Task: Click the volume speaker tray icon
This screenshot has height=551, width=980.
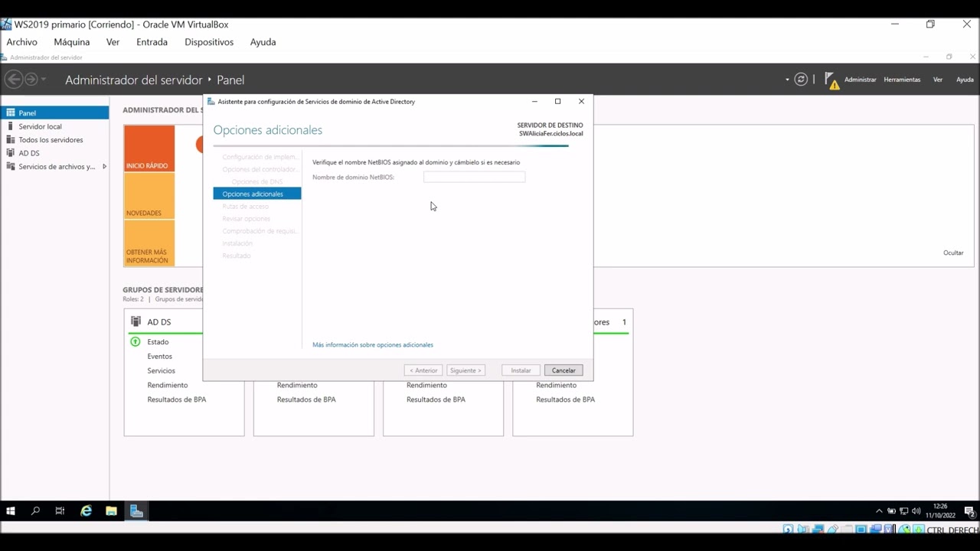Action: [916, 511]
